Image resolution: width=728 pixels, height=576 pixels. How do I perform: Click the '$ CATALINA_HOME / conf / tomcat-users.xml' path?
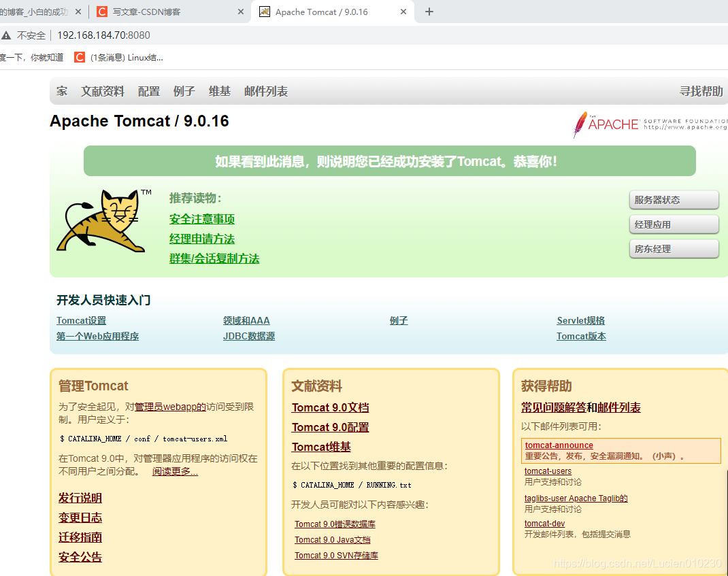point(144,439)
